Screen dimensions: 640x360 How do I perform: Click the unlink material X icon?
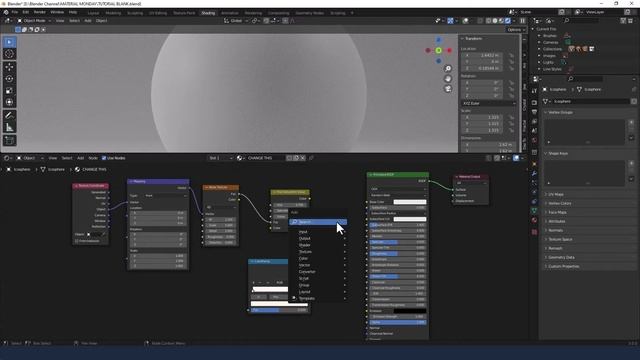[303, 158]
